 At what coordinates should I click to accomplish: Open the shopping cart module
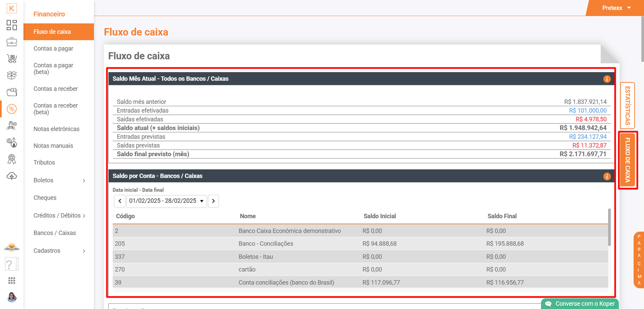(12, 59)
